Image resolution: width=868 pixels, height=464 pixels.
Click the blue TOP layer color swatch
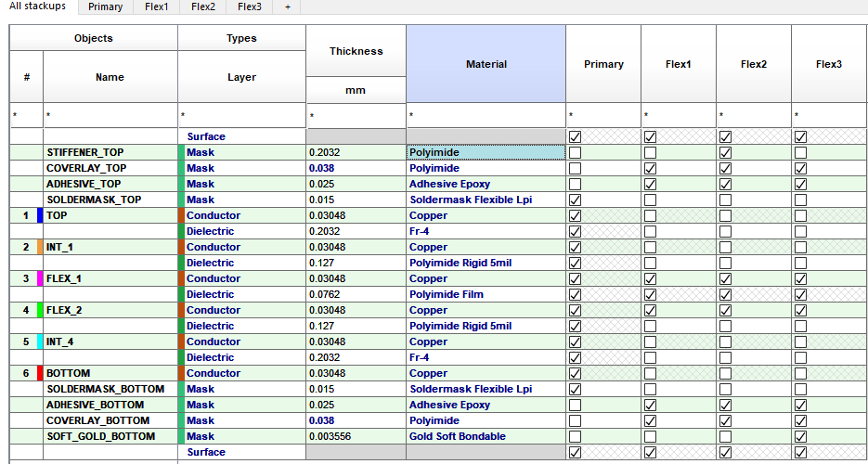[x=40, y=215]
